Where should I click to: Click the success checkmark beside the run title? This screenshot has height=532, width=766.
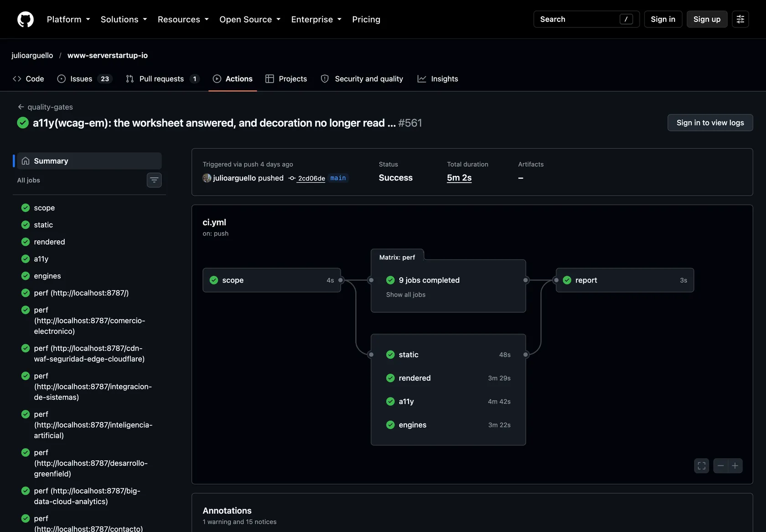23,123
